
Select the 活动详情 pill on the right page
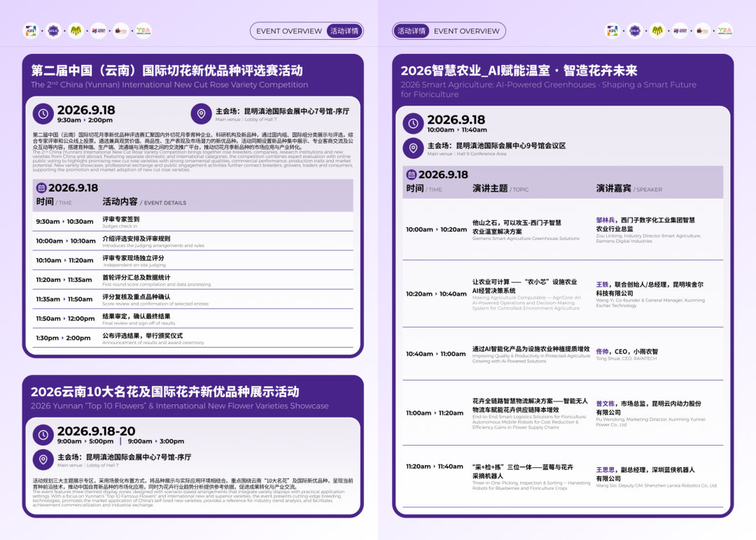[412, 31]
